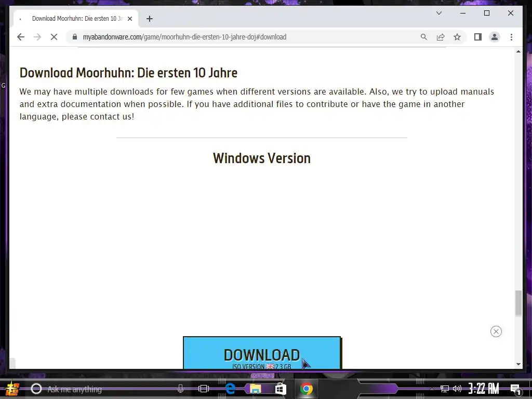Maximize the Chrome window

pos(486,13)
